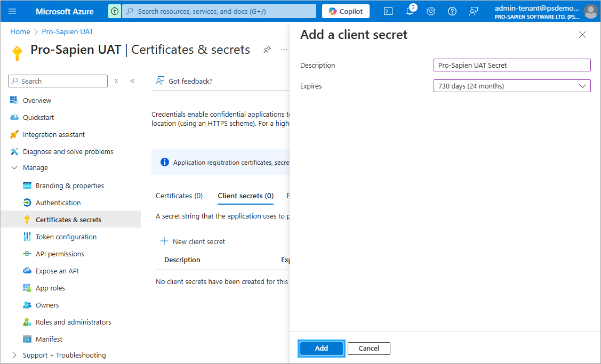Switch to the Certificates (0) tab

[179, 196]
